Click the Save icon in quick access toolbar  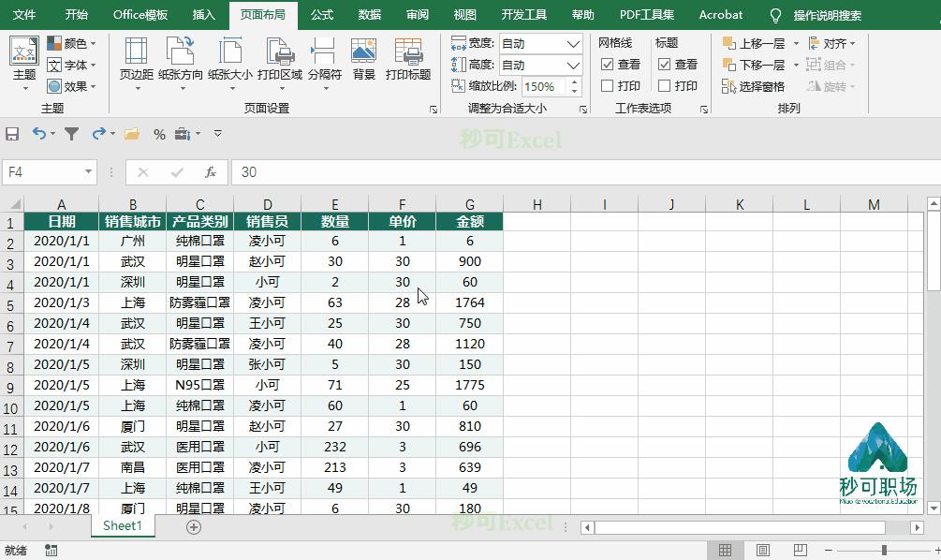click(x=13, y=134)
